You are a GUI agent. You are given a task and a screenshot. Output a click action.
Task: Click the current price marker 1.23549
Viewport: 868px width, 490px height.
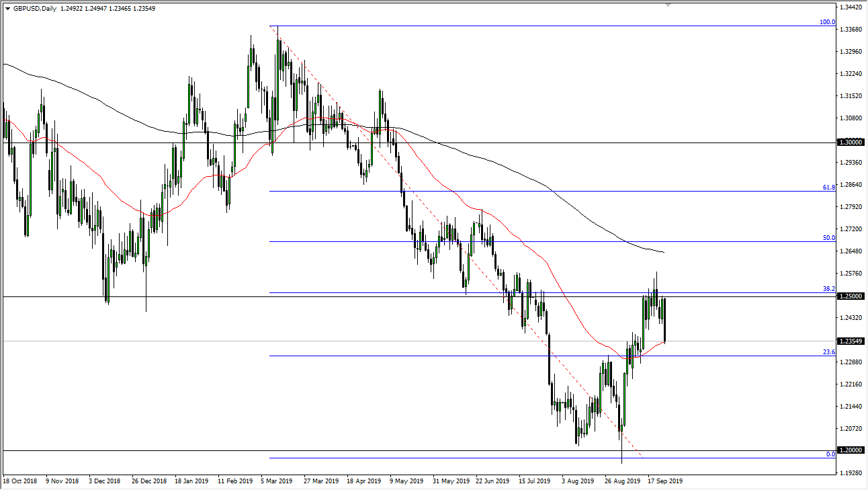(x=851, y=341)
